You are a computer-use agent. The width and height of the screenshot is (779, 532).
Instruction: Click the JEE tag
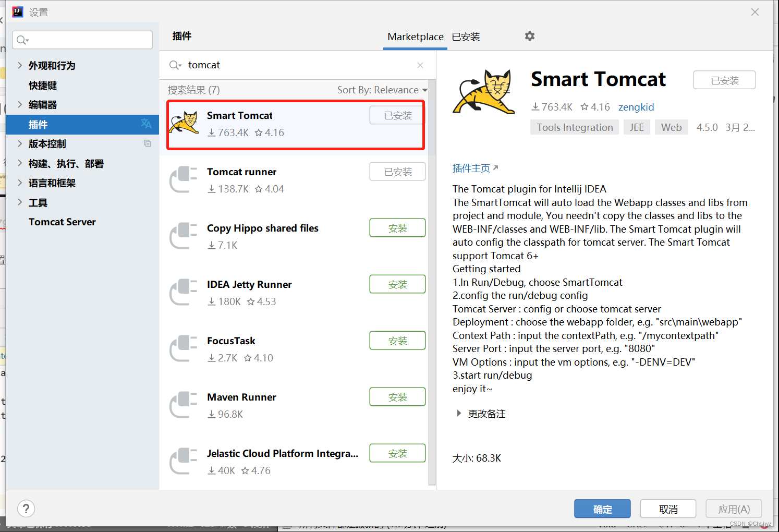pyautogui.click(x=637, y=127)
